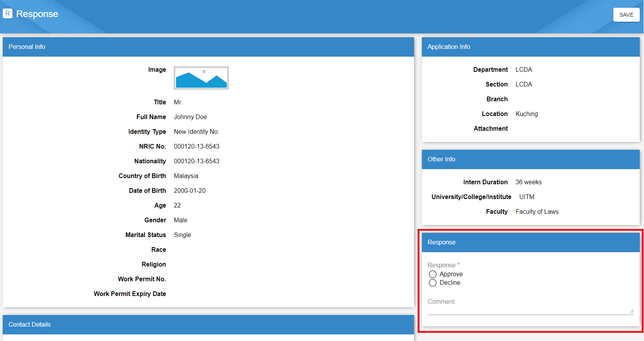Click the NRIC No. value 000120-13-6543
This screenshot has width=644, height=341.
(x=197, y=147)
